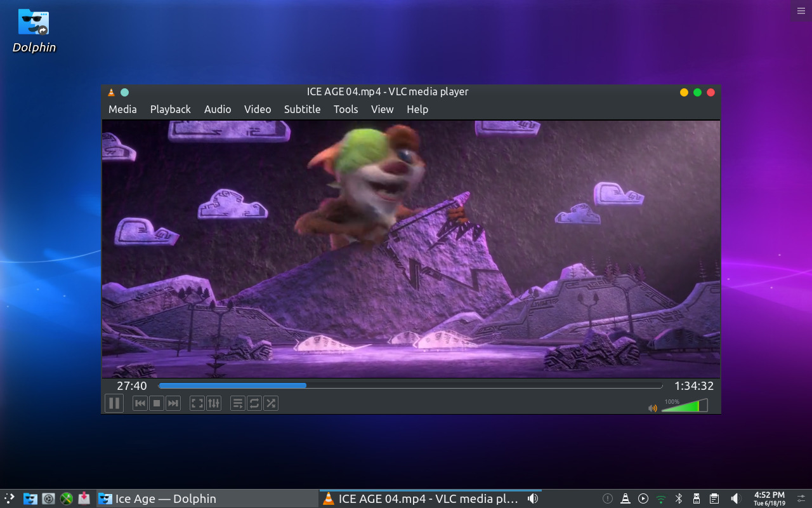Toggle loop repeat mode
This screenshot has height=508, width=812.
[x=254, y=403]
